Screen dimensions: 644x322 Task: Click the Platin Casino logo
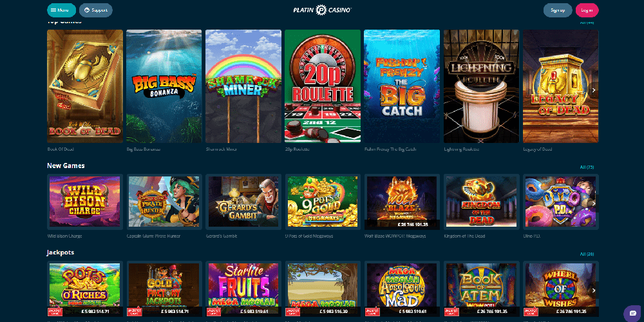click(x=323, y=10)
